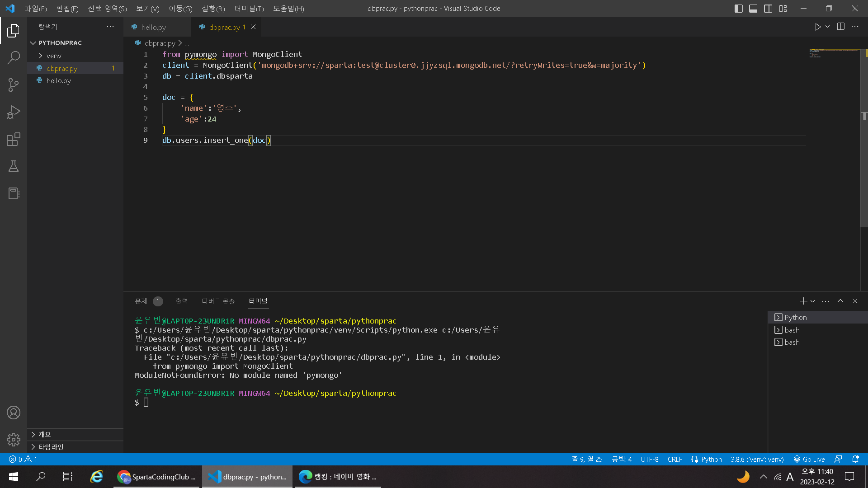Viewport: 868px width, 488px height.
Task: Switch to the Edge 랭킹 네이버 영화 window
Action: pyautogui.click(x=338, y=477)
